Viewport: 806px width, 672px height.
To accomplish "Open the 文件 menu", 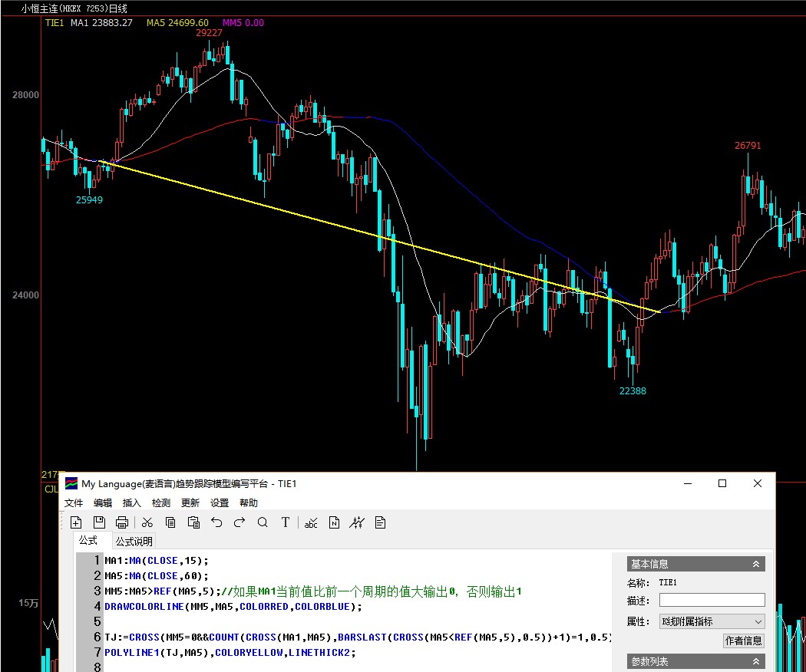I will [x=74, y=502].
